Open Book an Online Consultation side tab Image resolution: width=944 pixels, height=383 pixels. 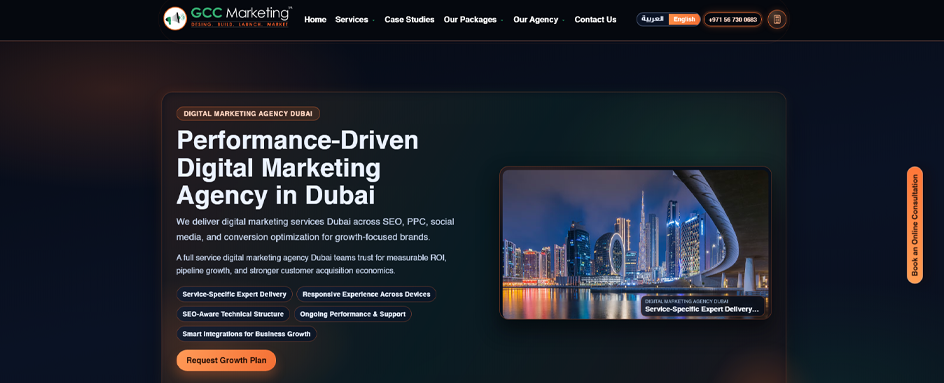click(914, 225)
